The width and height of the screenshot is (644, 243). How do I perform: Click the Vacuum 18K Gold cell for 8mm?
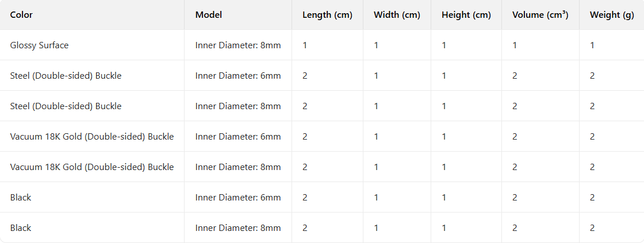click(x=92, y=167)
